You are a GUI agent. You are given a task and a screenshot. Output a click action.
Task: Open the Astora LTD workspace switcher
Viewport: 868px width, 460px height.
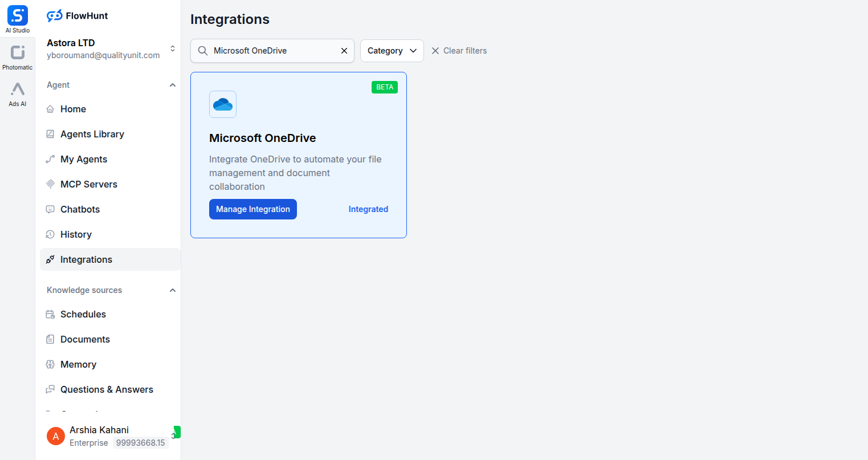tap(173, 49)
